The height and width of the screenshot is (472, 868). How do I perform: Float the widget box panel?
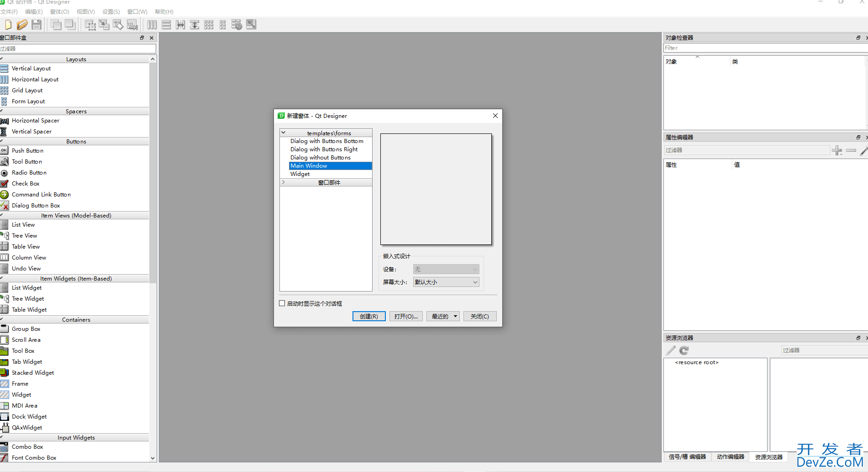[x=142, y=38]
